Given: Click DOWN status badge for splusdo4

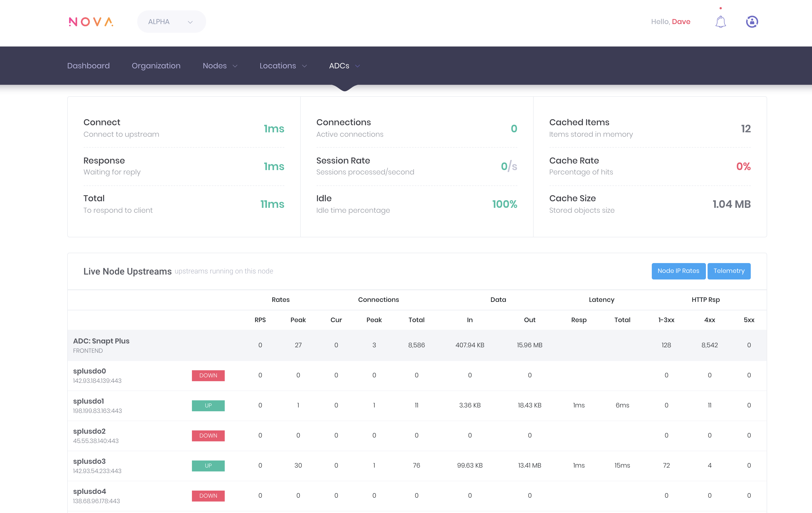Looking at the screenshot, I should tap(208, 495).
